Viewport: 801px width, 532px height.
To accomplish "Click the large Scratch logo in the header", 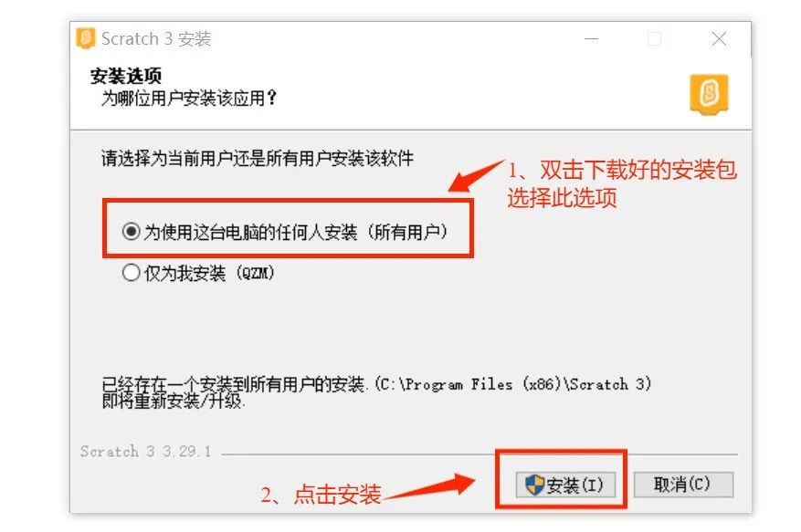I will [x=709, y=94].
